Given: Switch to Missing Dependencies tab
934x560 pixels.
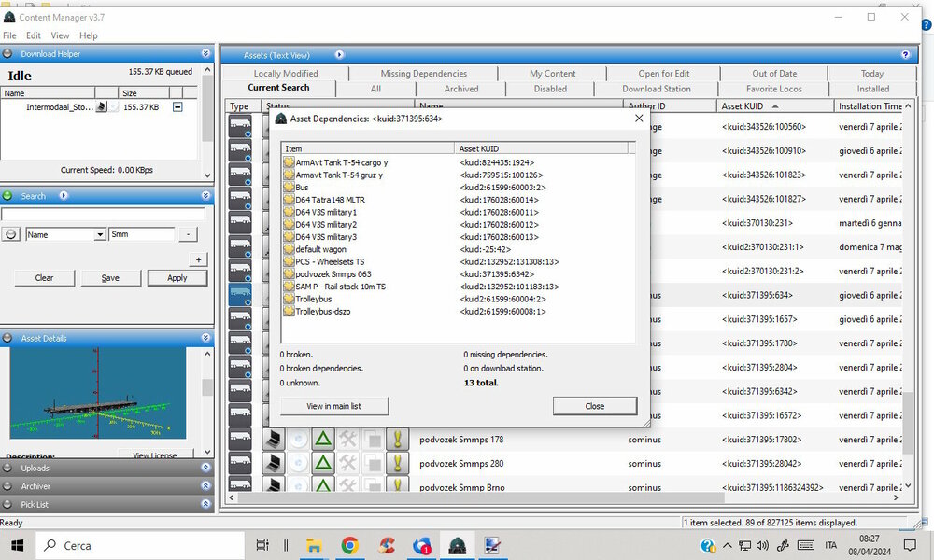Looking at the screenshot, I should [x=423, y=73].
